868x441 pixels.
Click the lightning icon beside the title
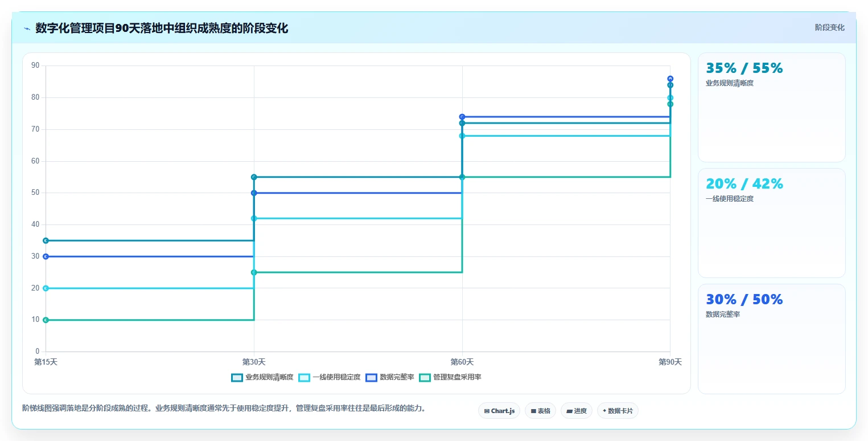click(x=27, y=28)
